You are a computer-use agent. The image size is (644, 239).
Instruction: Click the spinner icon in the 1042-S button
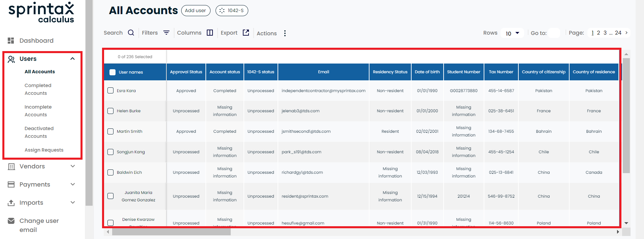tap(222, 11)
